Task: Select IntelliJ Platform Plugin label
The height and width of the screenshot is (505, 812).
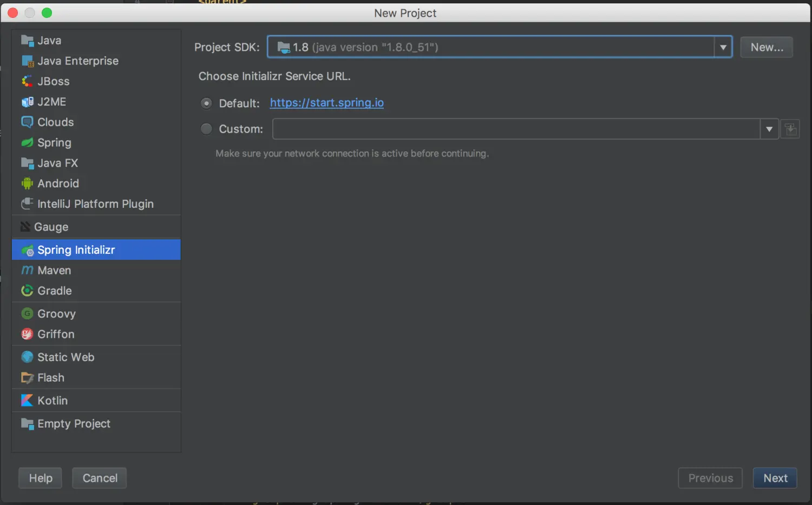Action: pyautogui.click(x=96, y=204)
